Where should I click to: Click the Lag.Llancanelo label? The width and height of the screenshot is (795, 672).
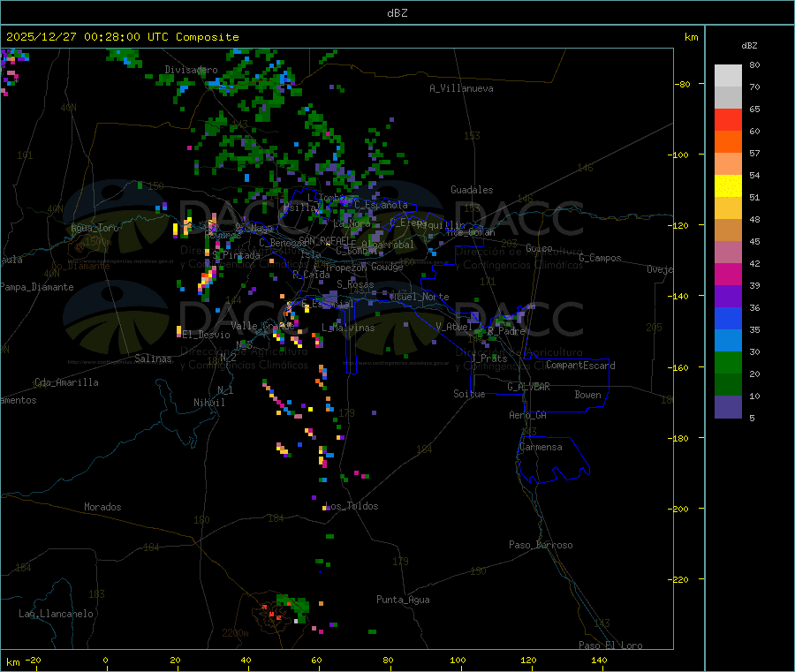[x=56, y=614]
